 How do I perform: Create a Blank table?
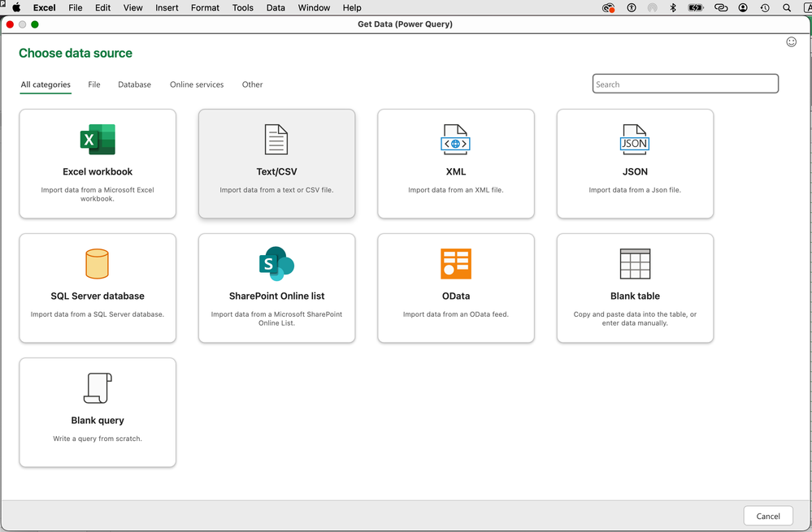[x=634, y=287]
